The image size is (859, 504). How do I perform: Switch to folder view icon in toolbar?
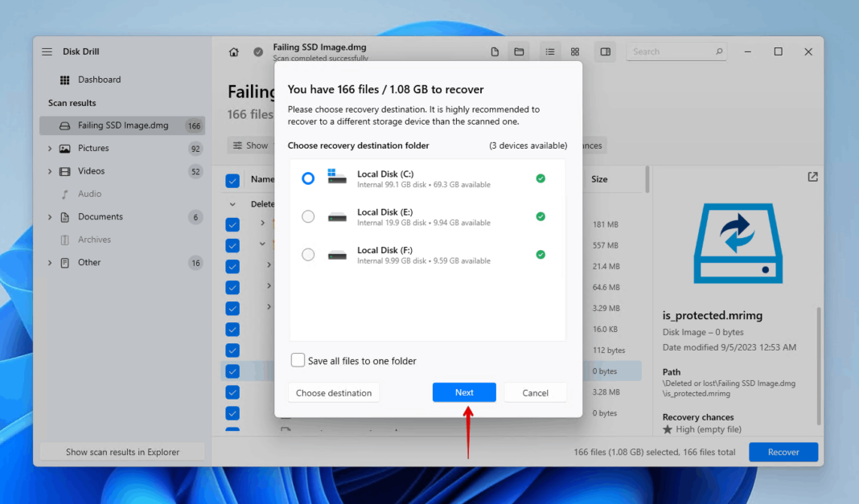click(520, 52)
